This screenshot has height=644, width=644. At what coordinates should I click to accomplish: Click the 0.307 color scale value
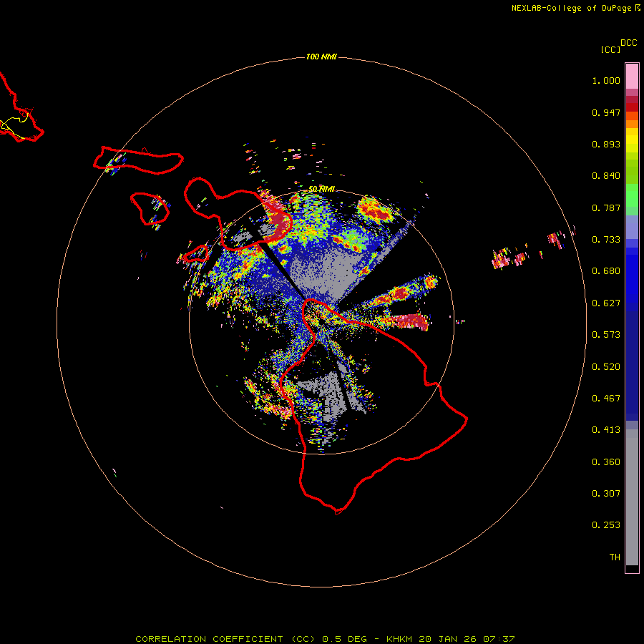(x=606, y=494)
